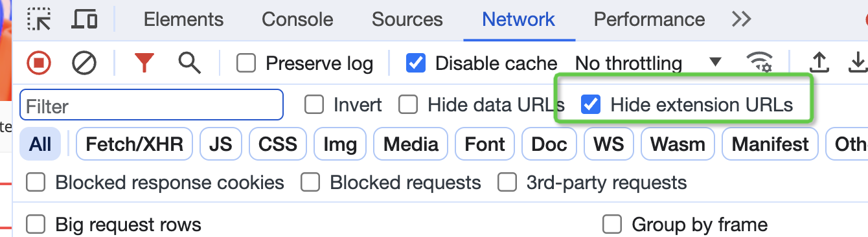Open the No throttling dropdown
Screen dimensions: 868x237
(x=648, y=63)
